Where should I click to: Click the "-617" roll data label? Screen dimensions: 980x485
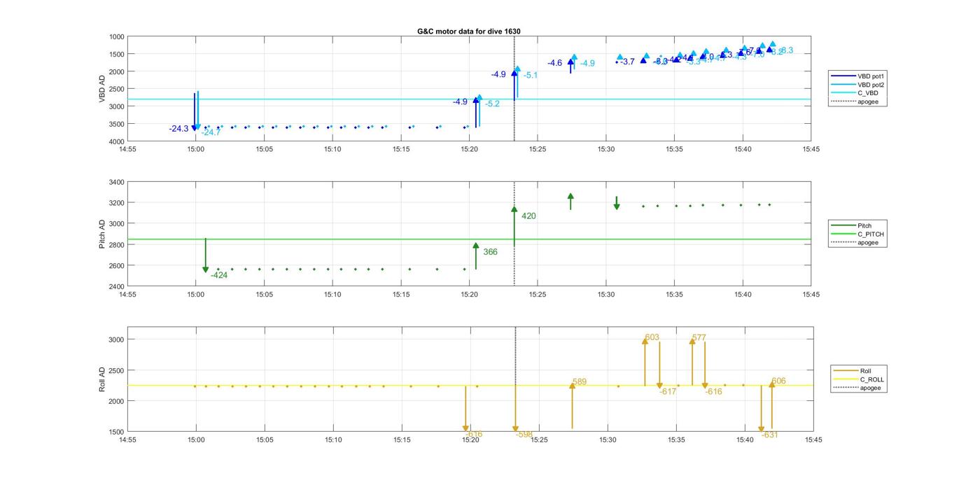pyautogui.click(x=668, y=392)
